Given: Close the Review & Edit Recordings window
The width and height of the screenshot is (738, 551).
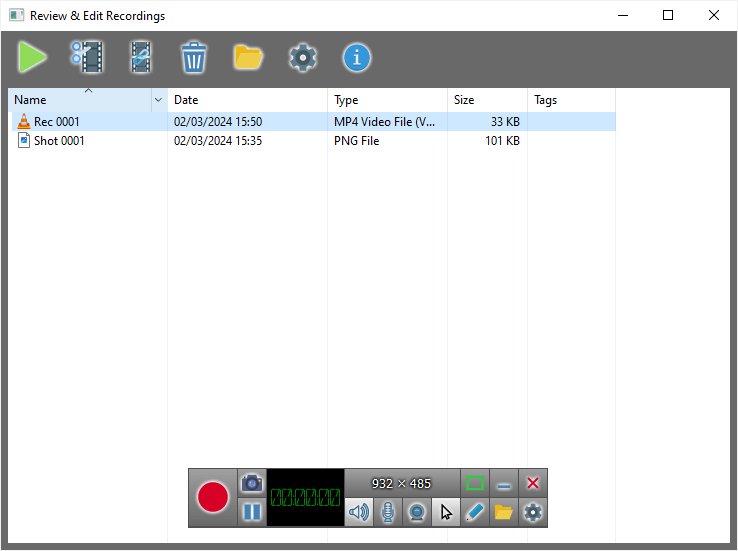Looking at the screenshot, I should (714, 15).
